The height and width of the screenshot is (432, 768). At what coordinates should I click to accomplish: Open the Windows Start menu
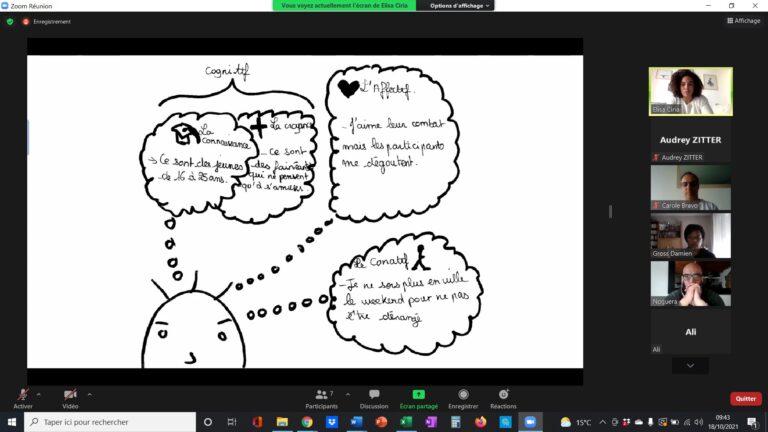[x=12, y=422]
